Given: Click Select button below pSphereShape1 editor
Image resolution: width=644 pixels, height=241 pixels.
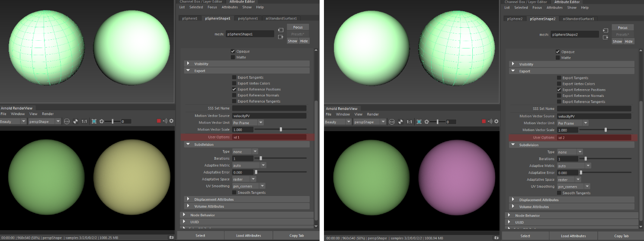Looking at the screenshot, I should [x=201, y=235].
